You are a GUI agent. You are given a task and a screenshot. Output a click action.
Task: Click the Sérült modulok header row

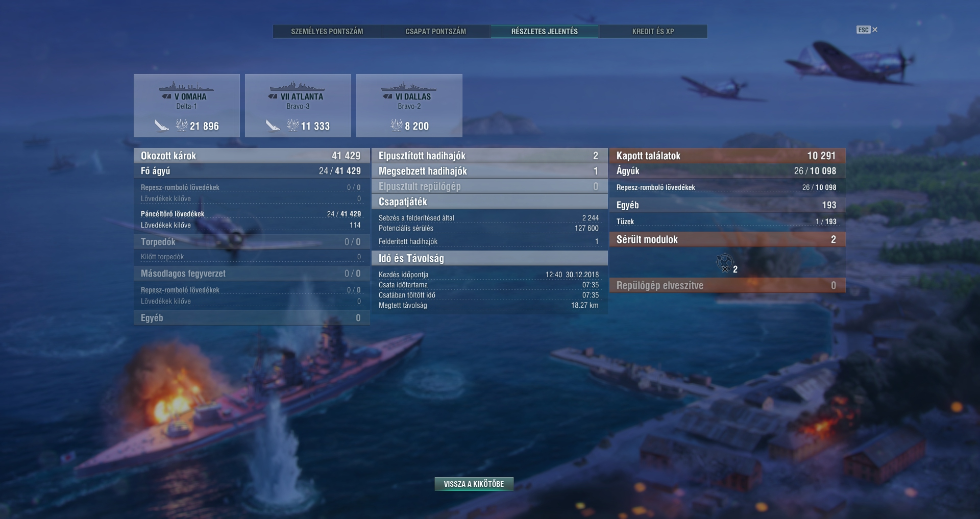tap(727, 239)
